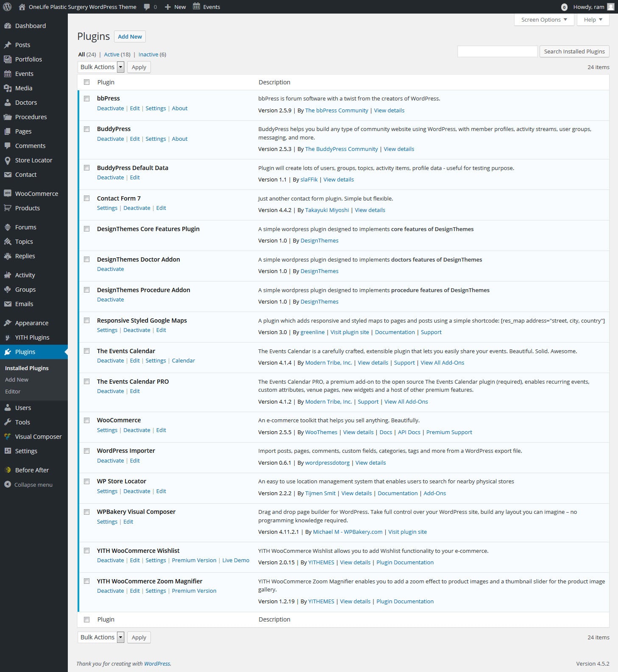Viewport: 618px width, 672px height.
Task: Click the Appearance paintbrush icon
Action: pyautogui.click(x=8, y=323)
